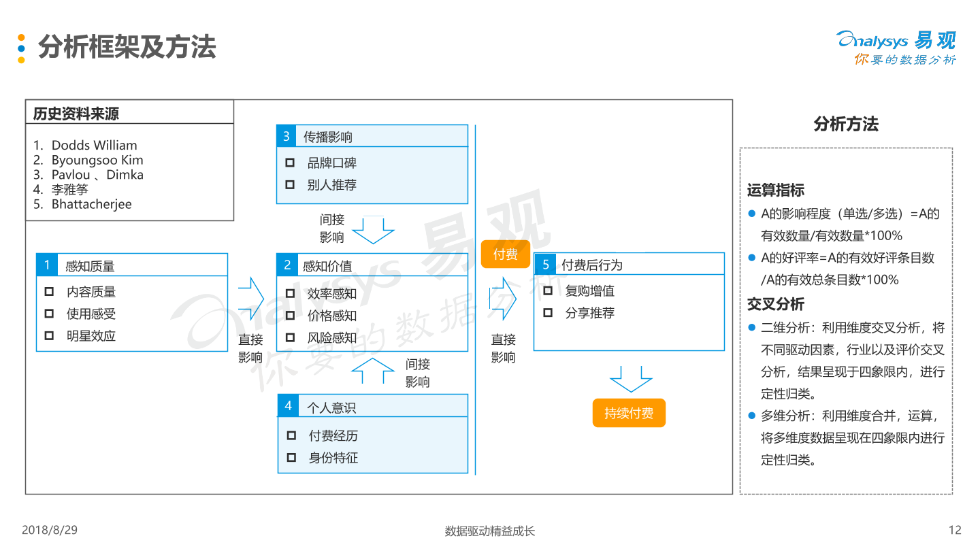Image resolution: width=980 pixels, height=551 pixels.
Task: Click Dodds William in source list
Action: point(94,145)
